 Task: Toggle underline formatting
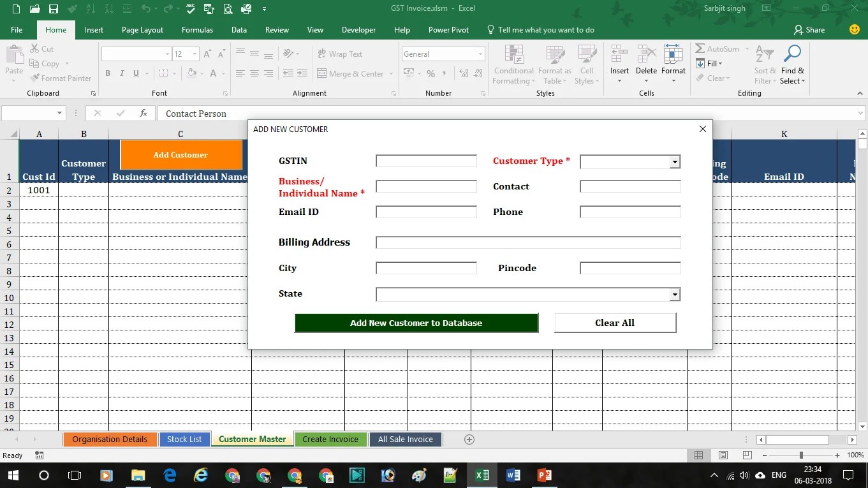tap(135, 73)
